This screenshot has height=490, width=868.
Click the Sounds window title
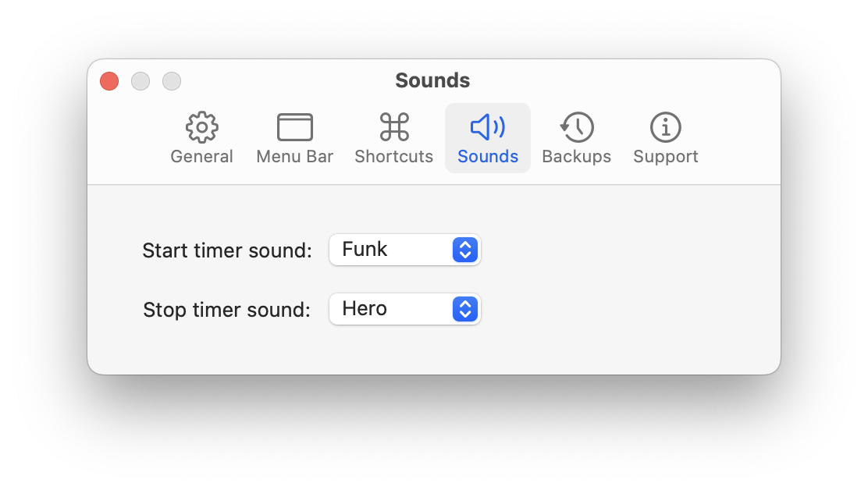click(432, 80)
